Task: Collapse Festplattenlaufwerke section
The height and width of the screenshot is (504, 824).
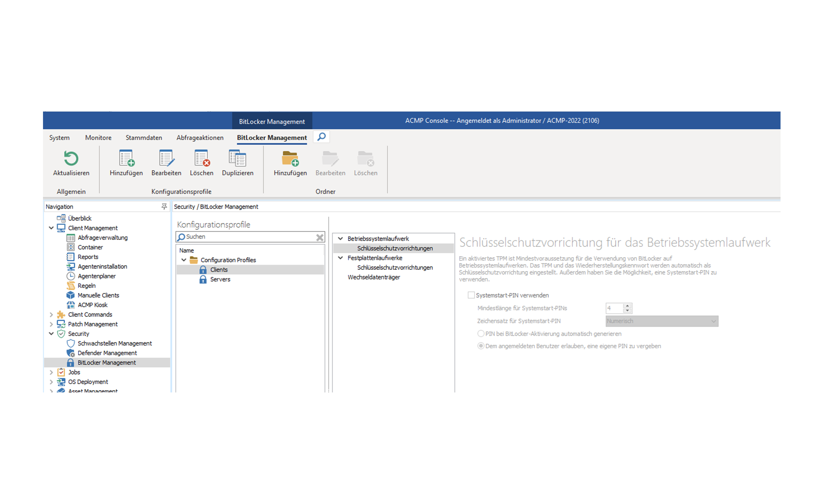Action: point(341,258)
